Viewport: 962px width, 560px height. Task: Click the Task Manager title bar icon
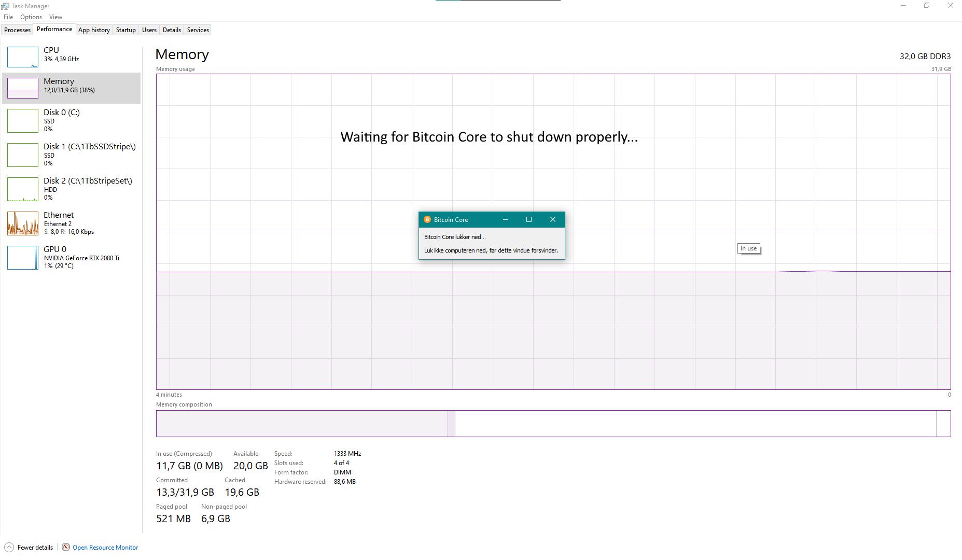pos(5,6)
